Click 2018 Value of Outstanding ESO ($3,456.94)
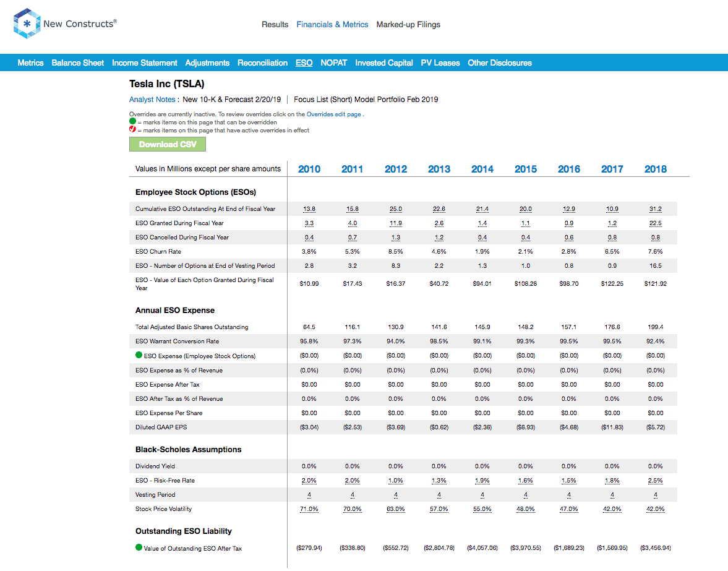Screen dimensions: 728x571 point(656,548)
